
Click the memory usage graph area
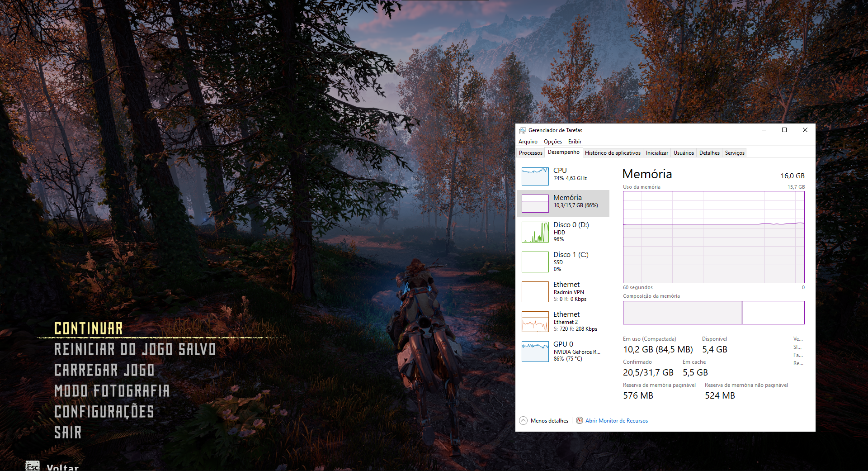tap(713, 237)
